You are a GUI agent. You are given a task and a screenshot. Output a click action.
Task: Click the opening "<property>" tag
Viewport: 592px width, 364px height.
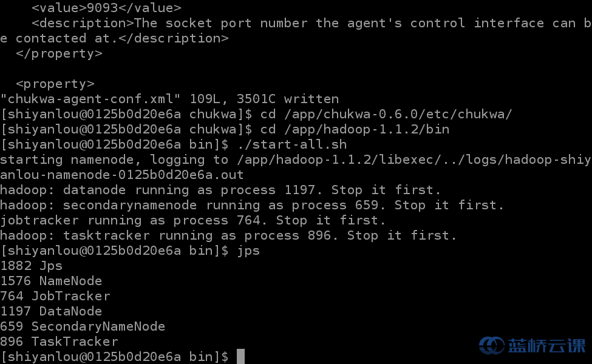tap(55, 84)
